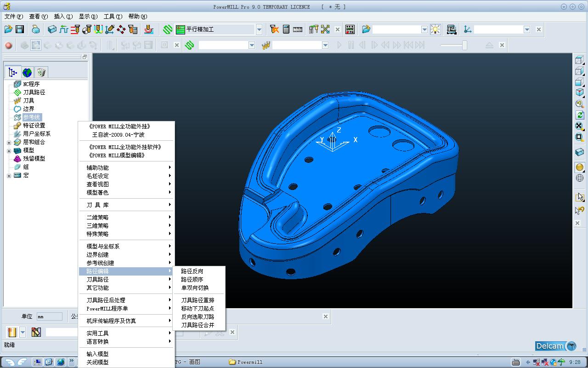Click the workplane axis icon in top toolbar
The width and height of the screenshot is (588, 368).
[468, 29]
